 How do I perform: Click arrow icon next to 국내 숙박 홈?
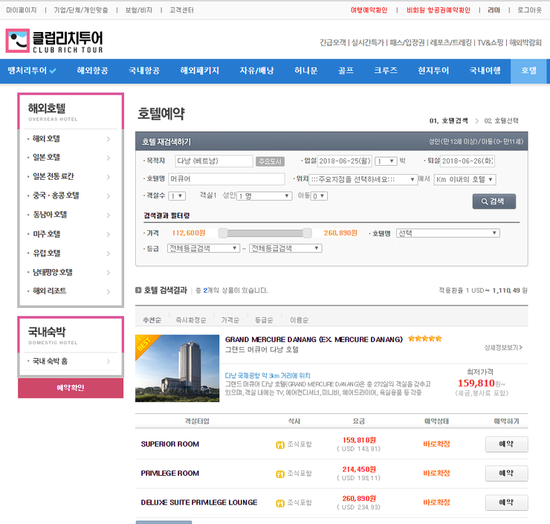(x=108, y=361)
